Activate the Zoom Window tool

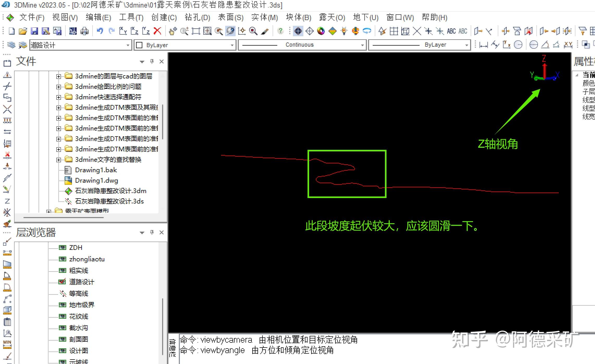coord(196,31)
